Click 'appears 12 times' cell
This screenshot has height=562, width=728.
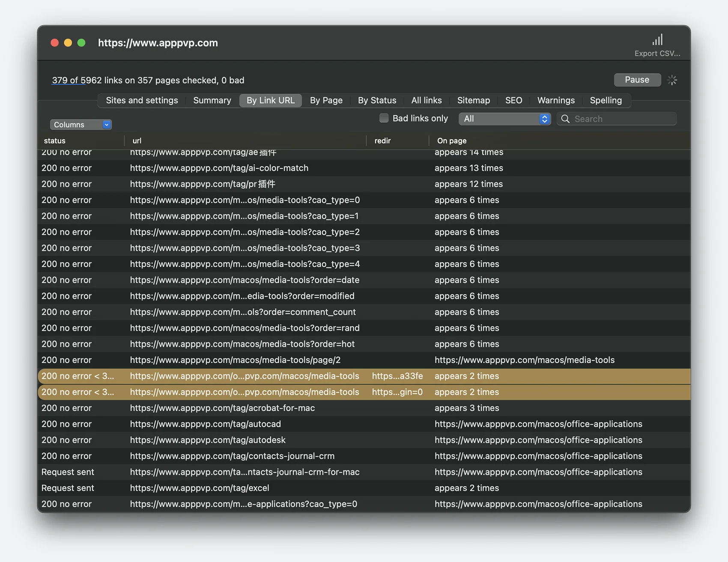(x=468, y=184)
